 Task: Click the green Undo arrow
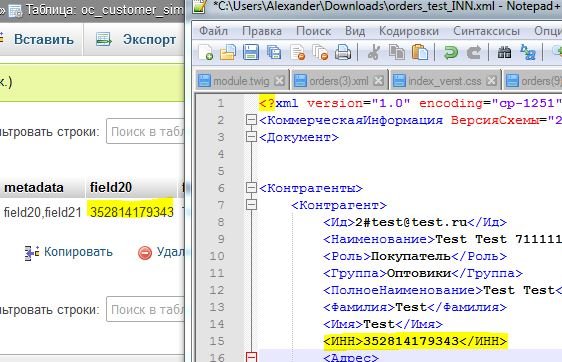pos(451,53)
